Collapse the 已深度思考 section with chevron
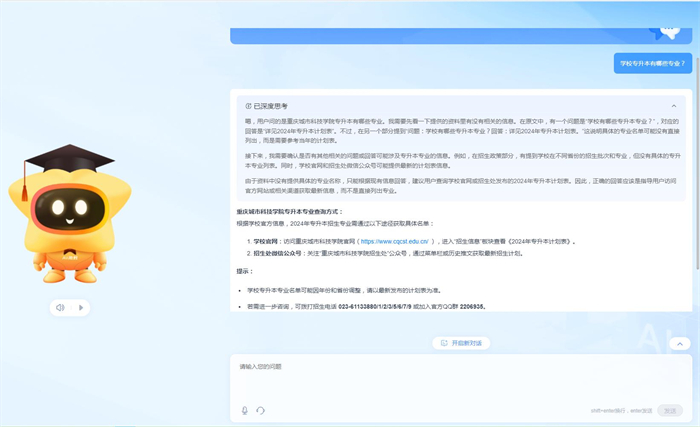This screenshot has width=700, height=427. pyautogui.click(x=674, y=105)
